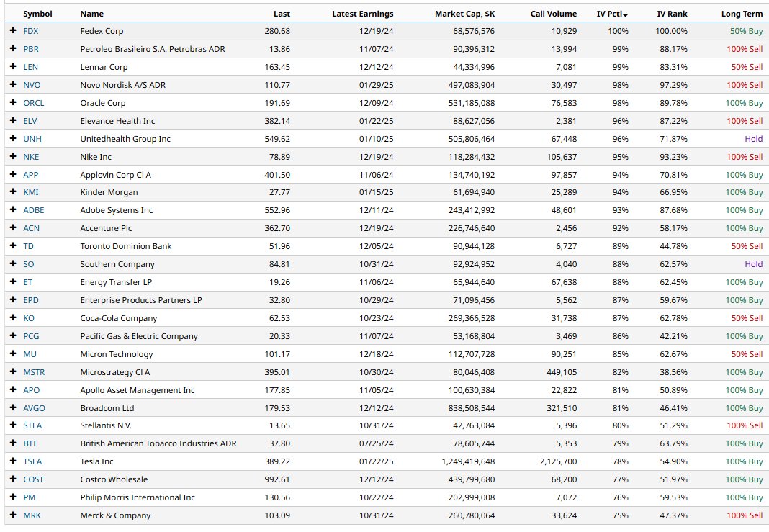Open the TSLA symbol link
This screenshot has height=532, width=769.
(x=32, y=461)
